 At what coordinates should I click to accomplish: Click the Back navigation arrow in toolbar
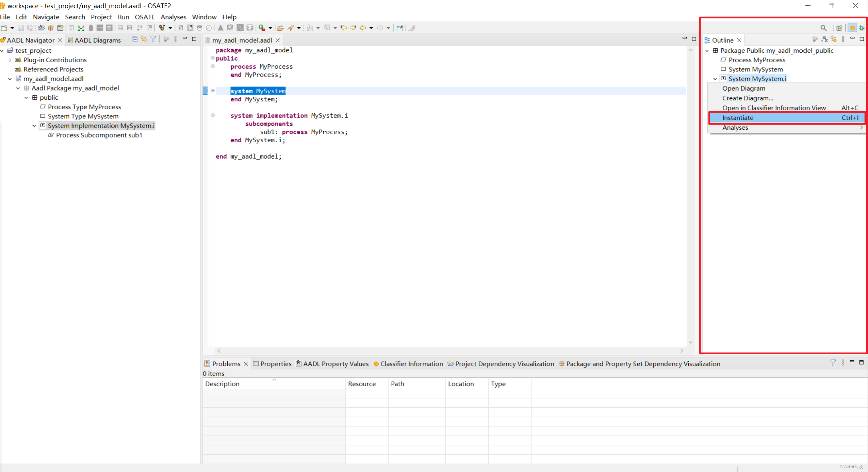[363, 28]
